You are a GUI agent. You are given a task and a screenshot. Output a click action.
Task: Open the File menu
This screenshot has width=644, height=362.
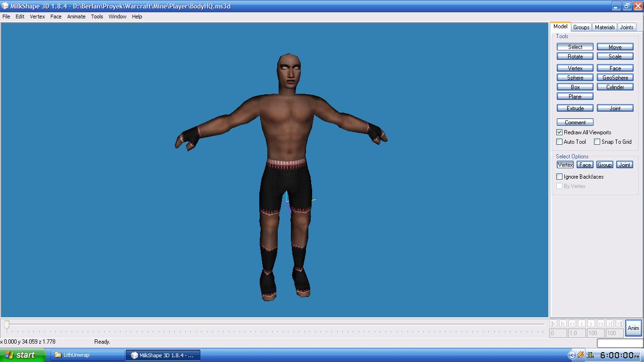[7, 16]
